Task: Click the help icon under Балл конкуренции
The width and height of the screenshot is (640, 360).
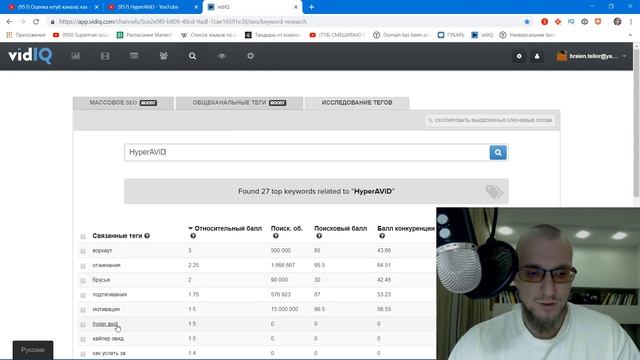Action: tap(382, 236)
